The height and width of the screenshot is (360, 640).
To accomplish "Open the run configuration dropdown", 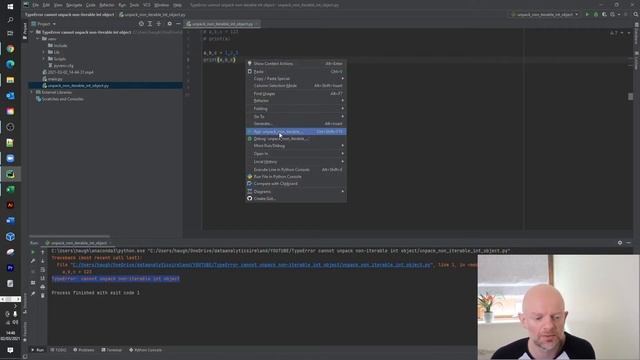I will tap(544, 14).
